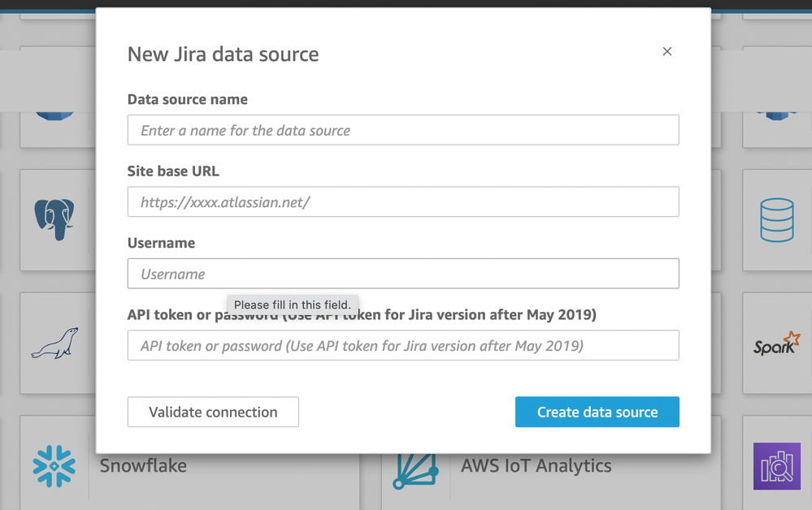Select the Snowflake logo icon
Viewport: 812px width, 510px height.
point(54,466)
